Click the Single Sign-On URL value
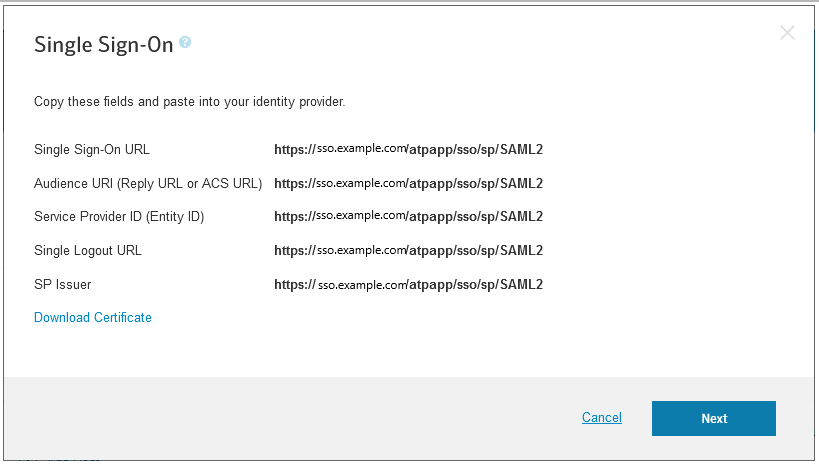This screenshot has width=819, height=466. [x=408, y=150]
